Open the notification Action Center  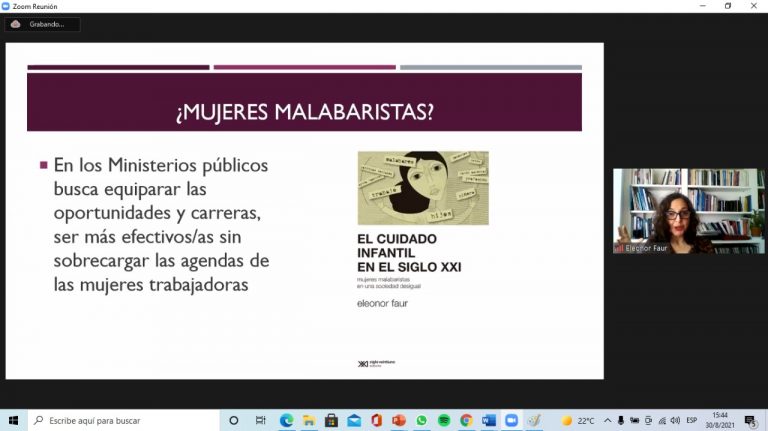tap(751, 420)
